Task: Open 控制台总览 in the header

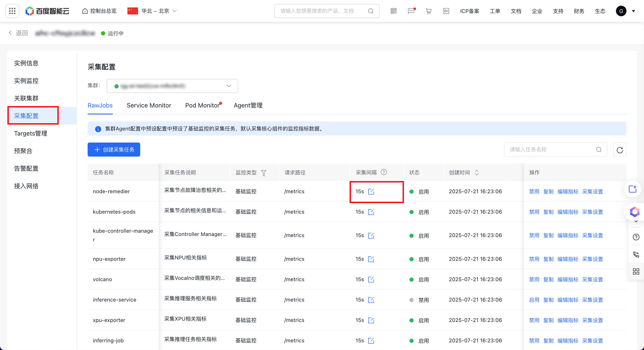Action: [99, 11]
